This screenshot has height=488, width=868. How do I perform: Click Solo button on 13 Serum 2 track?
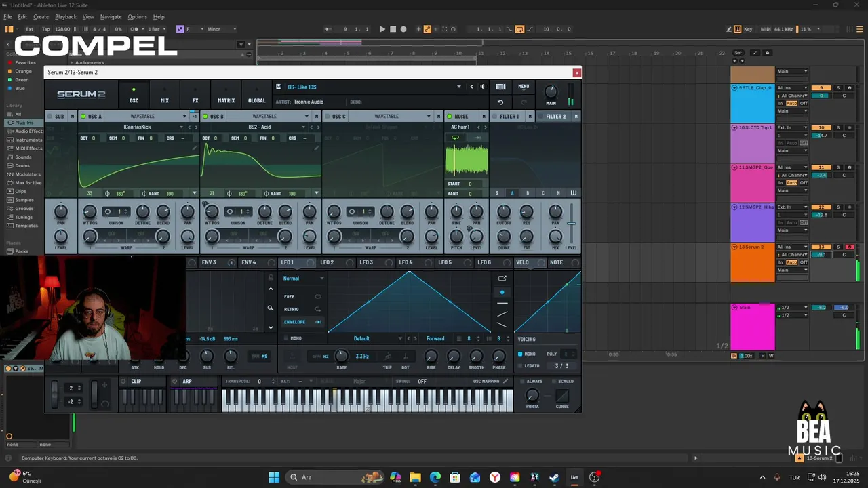tap(838, 247)
